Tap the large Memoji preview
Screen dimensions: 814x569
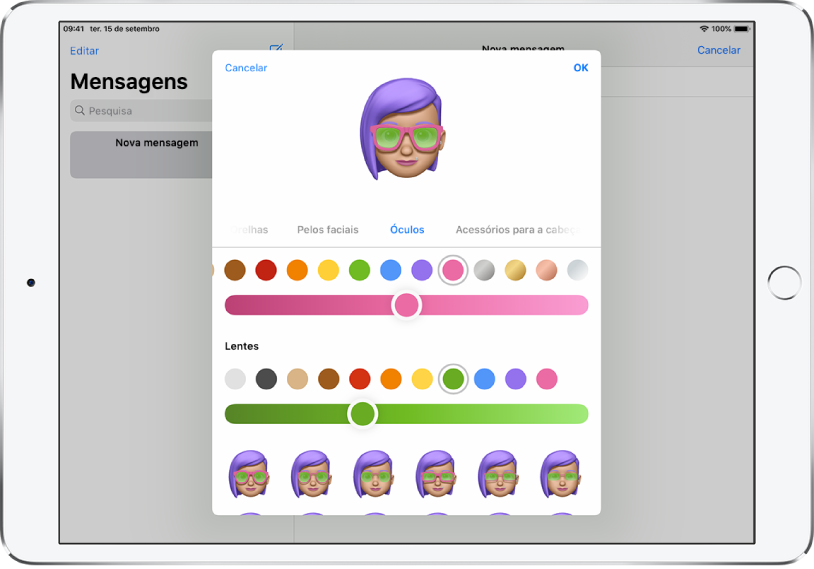[x=403, y=128]
